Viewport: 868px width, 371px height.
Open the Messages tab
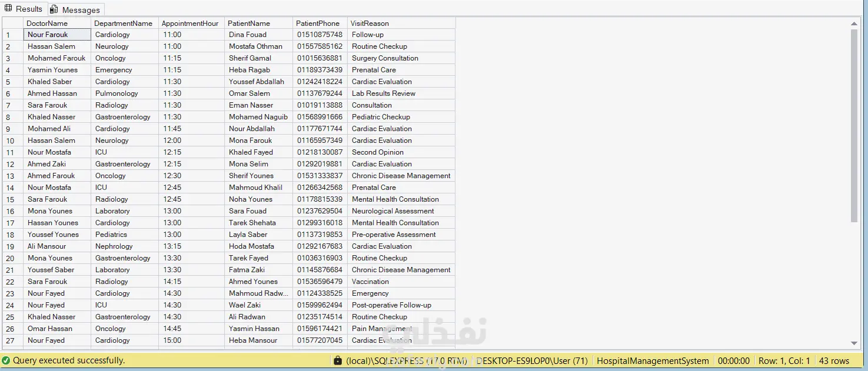click(x=76, y=9)
